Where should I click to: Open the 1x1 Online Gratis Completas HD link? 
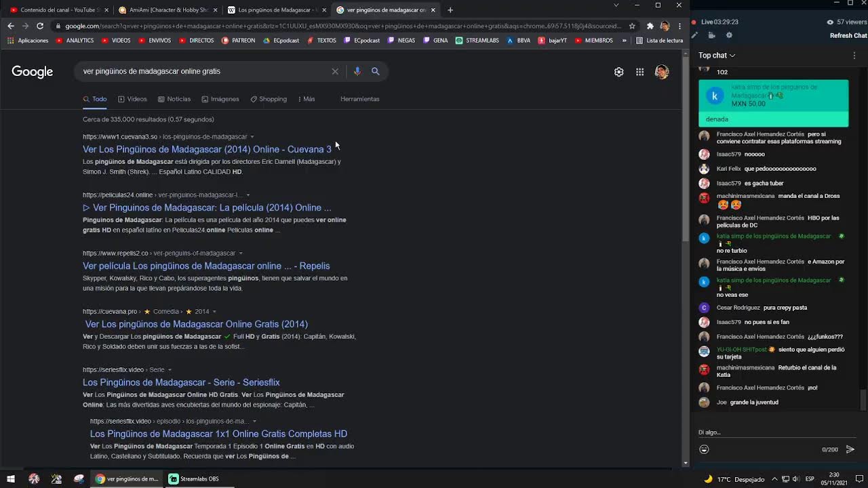pos(218,434)
